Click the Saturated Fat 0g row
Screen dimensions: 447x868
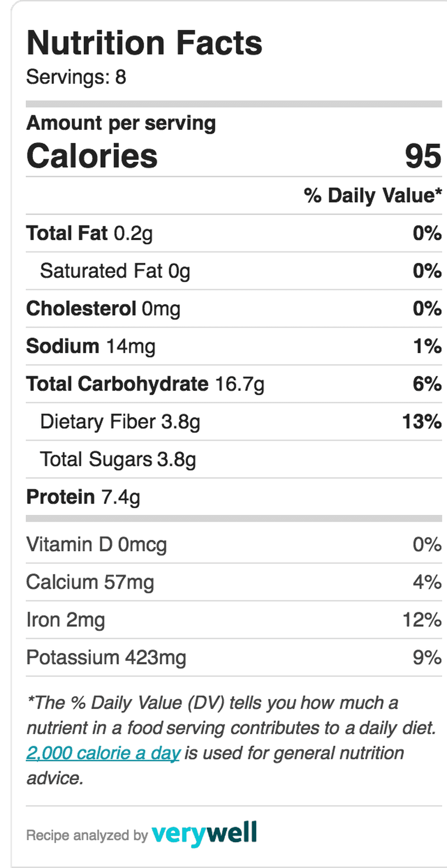pos(234,271)
